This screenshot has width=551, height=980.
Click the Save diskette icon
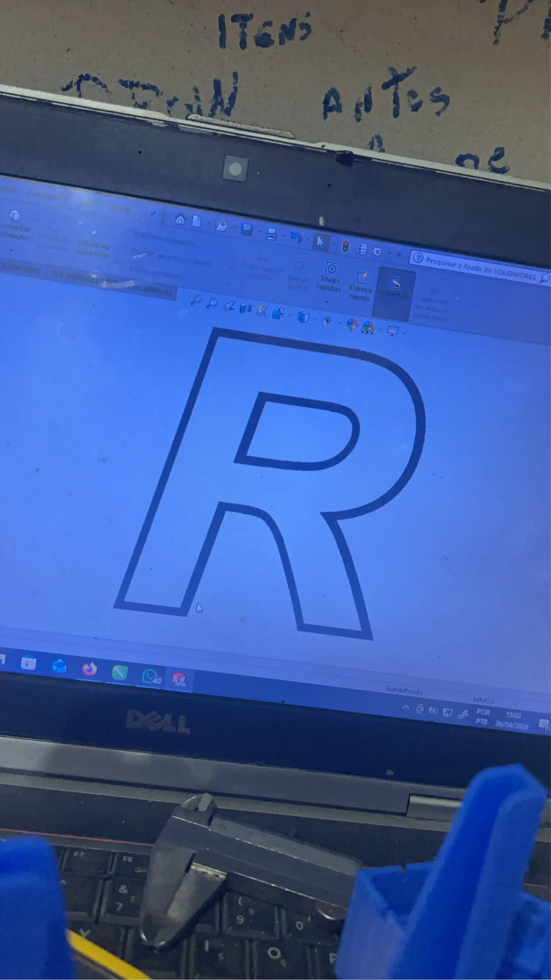click(247, 229)
